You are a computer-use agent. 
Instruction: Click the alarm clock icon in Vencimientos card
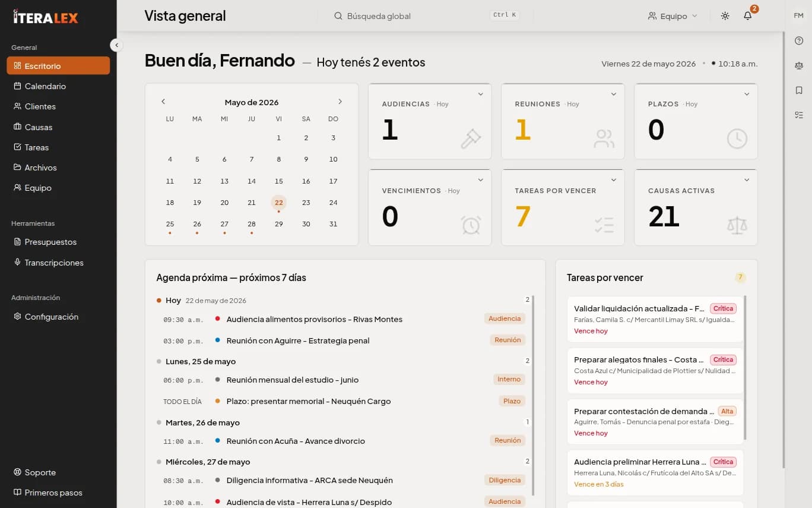471,225
